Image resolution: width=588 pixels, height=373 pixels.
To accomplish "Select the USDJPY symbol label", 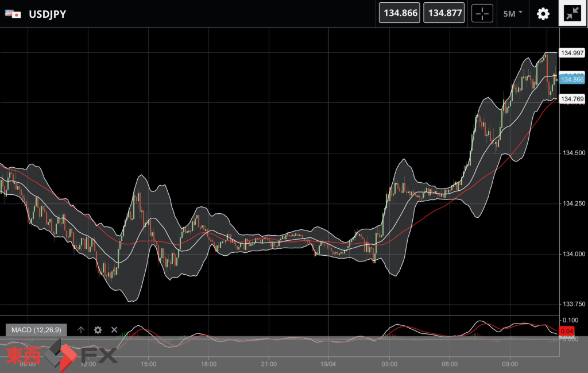I will 47,14.
